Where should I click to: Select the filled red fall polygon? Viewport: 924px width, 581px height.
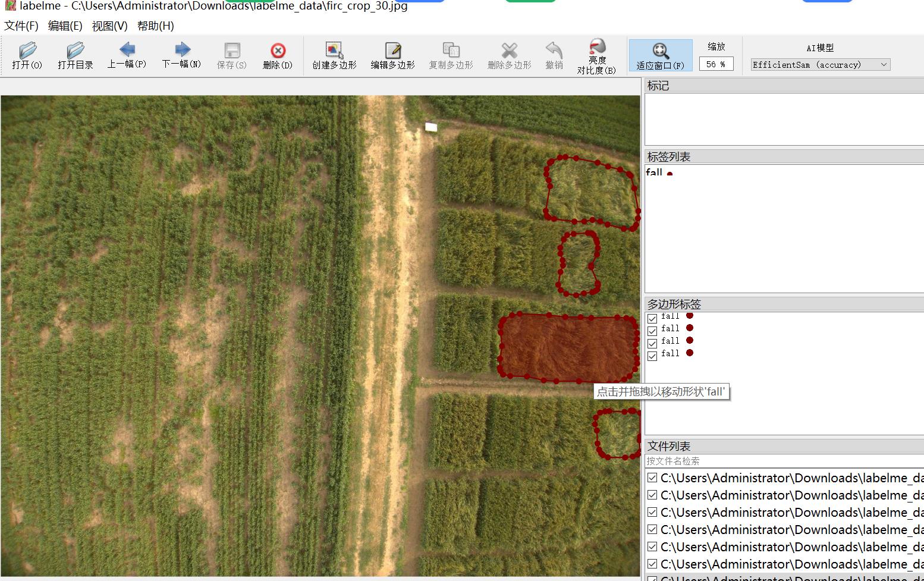(568, 348)
